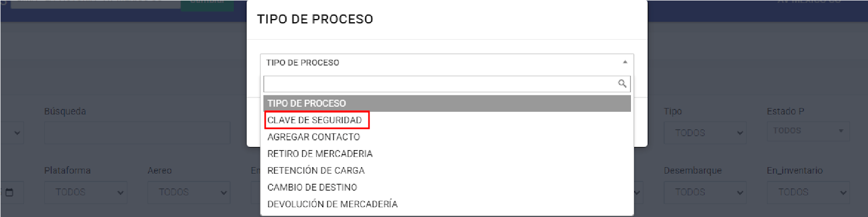Viewport: 868px width, 217px height.
Task: Open the En_inventario TODOS dropdown
Action: click(x=808, y=192)
